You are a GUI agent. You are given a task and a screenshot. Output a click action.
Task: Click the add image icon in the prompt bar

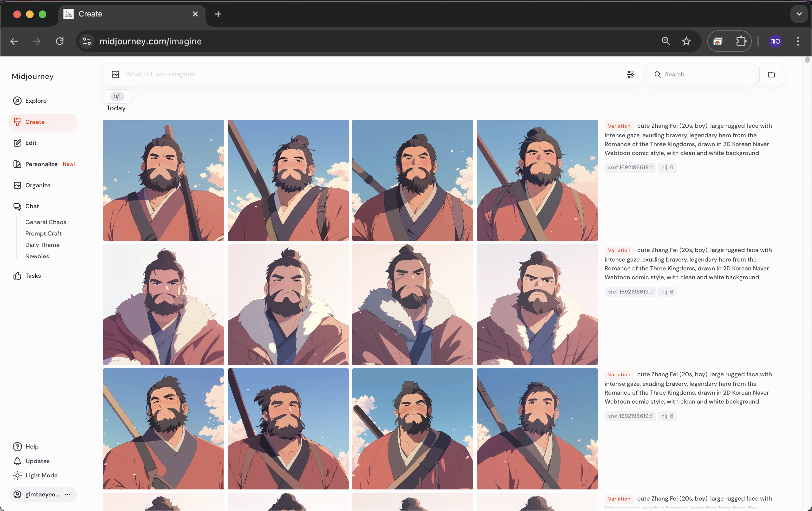[115, 74]
